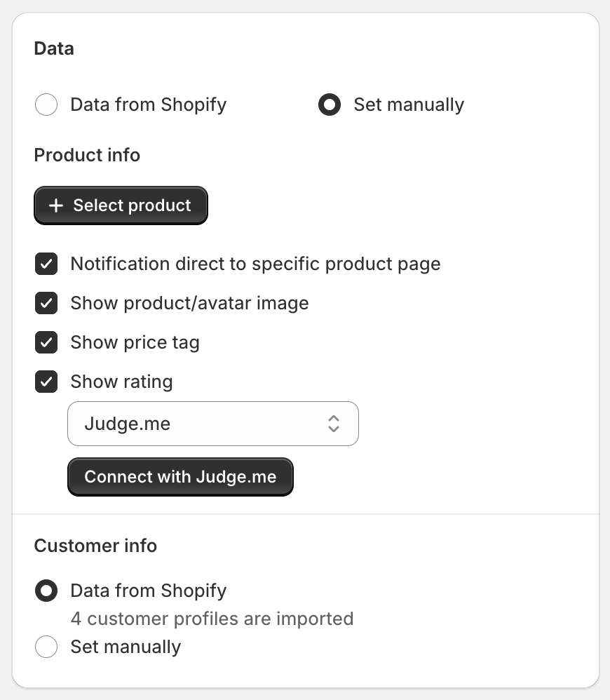Screen dimensions: 610x700
Task: Toggle the Show product/avatar image checkbox
Action: pos(46,304)
